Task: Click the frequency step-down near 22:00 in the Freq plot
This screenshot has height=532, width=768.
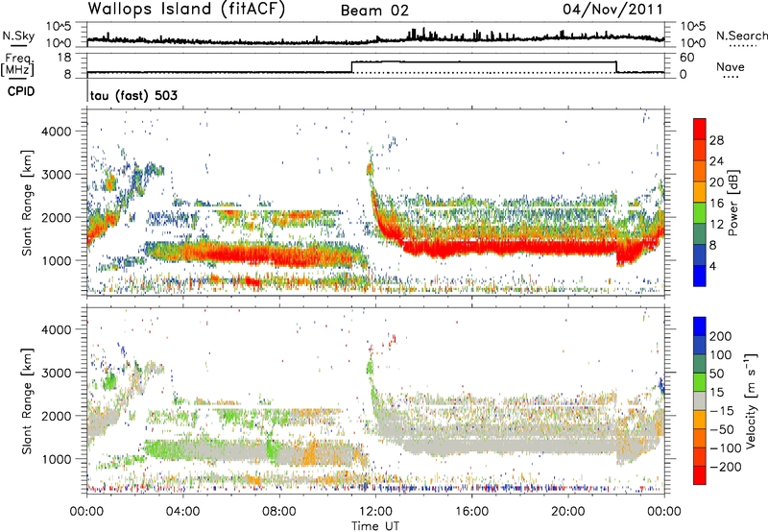Action: coord(616,67)
